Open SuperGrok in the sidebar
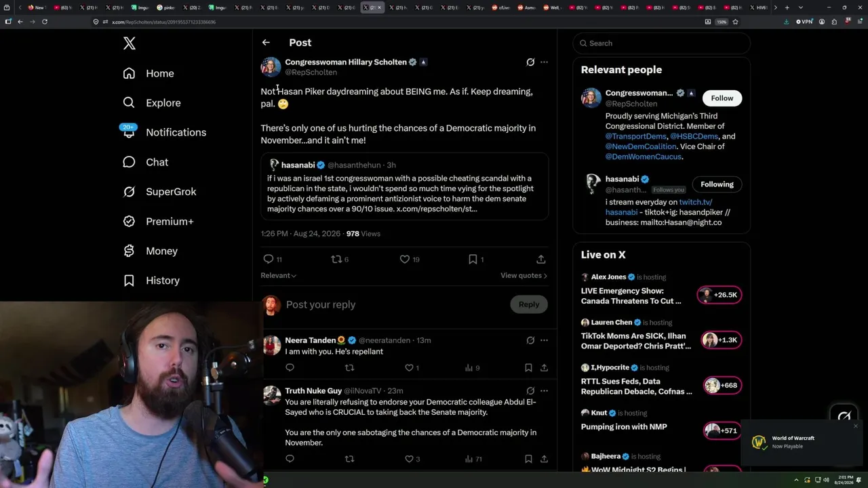Screen dimensions: 868x488 coord(160,192)
